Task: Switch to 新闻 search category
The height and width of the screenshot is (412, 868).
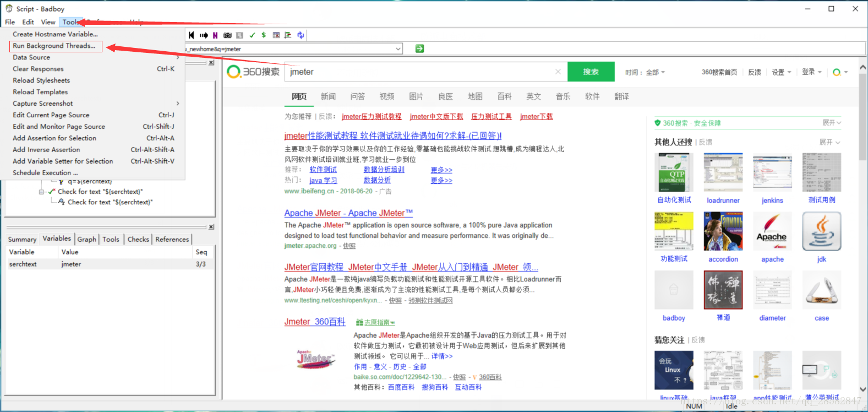Action: pos(328,96)
